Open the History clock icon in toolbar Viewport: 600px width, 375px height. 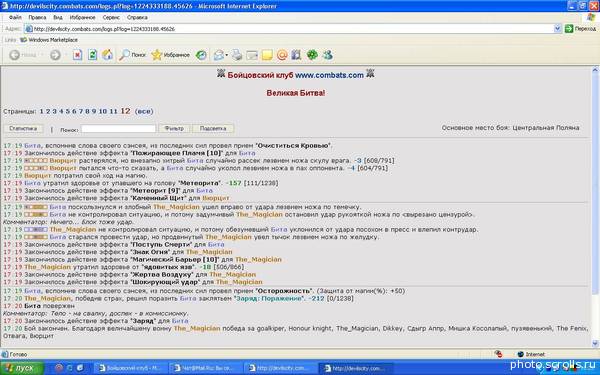point(201,55)
